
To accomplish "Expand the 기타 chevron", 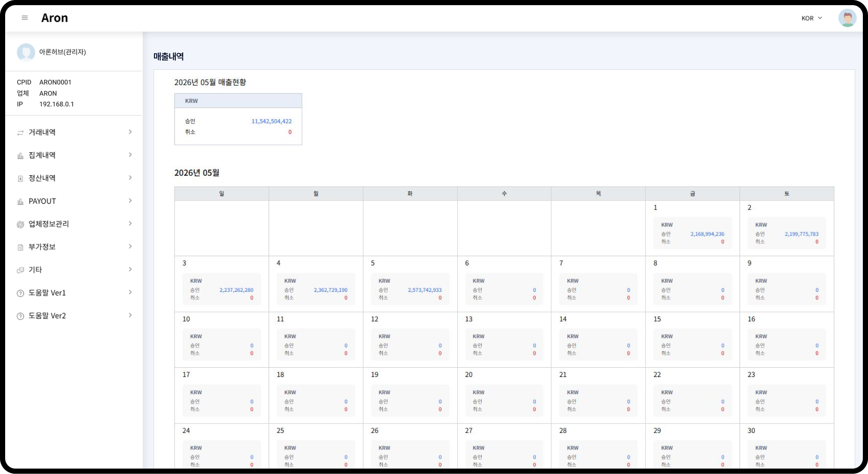I will 130,269.
